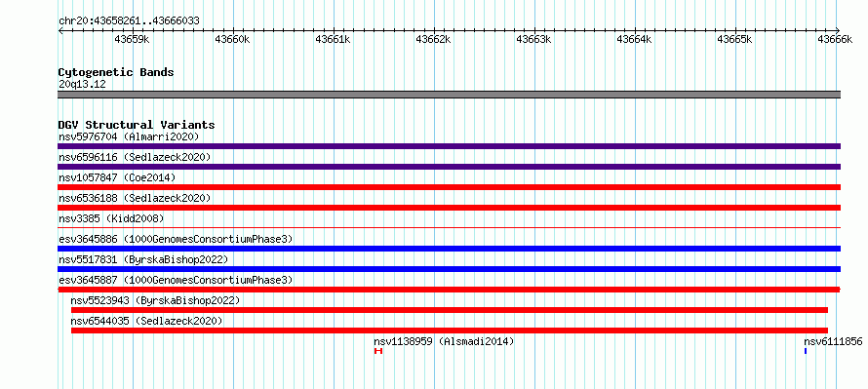Viewport: 868px width, 389px height.
Task: Click the Cytogenetic Bands track title
Action: (116, 72)
